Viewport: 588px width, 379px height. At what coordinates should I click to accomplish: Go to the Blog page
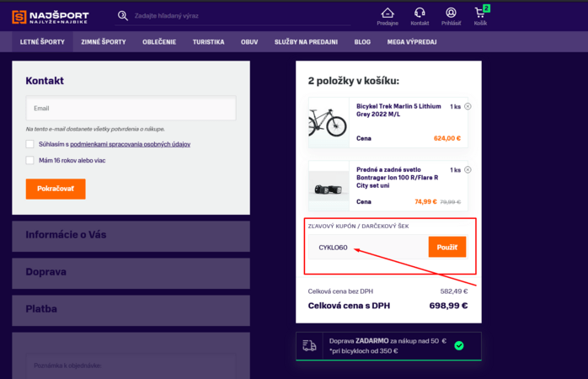[x=362, y=42]
